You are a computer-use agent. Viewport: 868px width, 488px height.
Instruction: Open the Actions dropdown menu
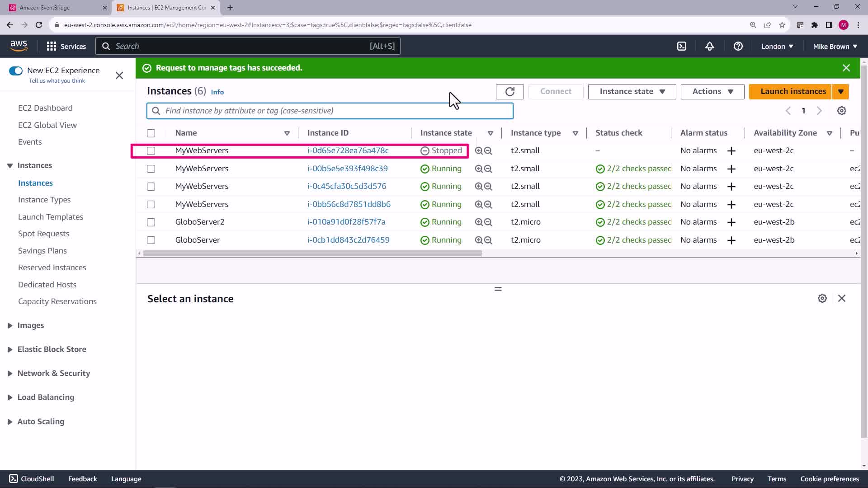712,92
